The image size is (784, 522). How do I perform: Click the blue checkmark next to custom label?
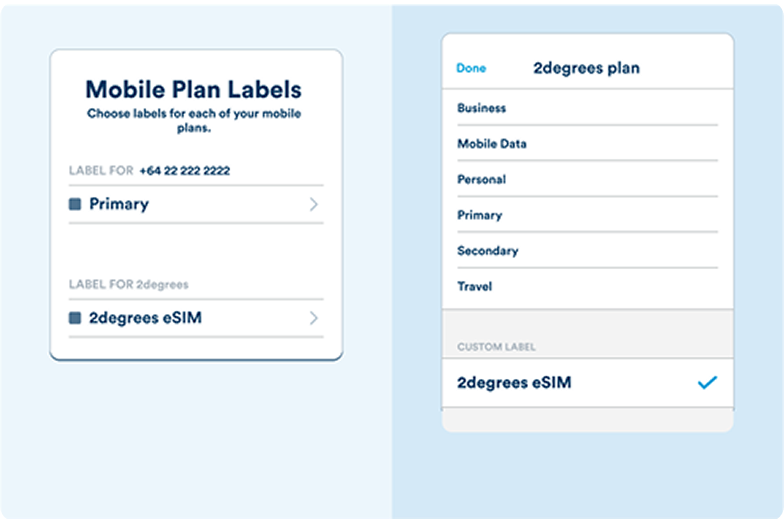click(707, 382)
